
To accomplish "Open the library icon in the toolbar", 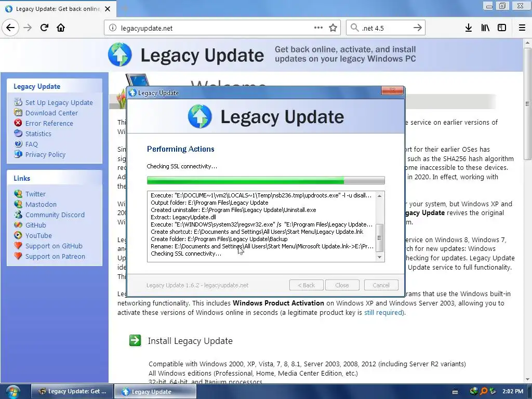I will tap(485, 28).
